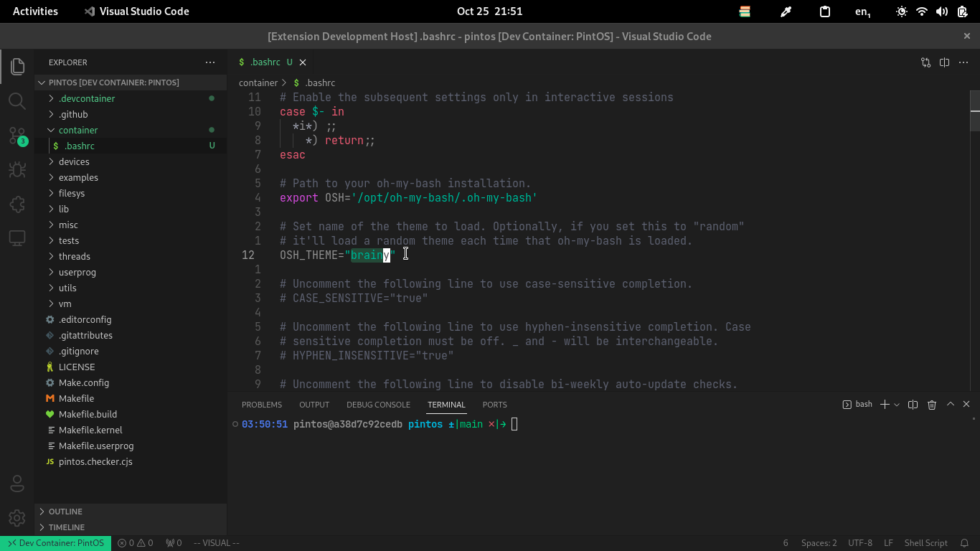
Task: Open changes compare icon in editor toolbar
Action: click(x=925, y=62)
